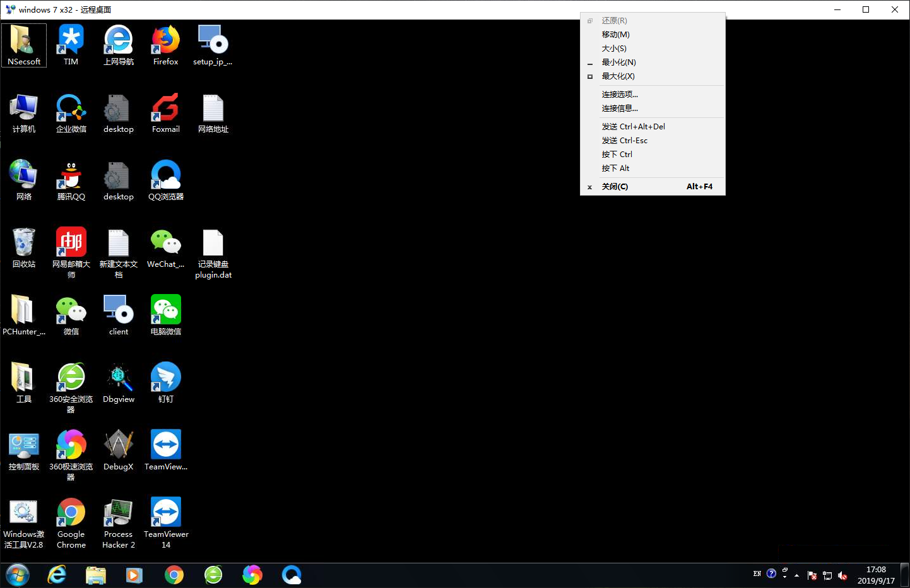Viewport: 910px width, 588px height.
Task: Open the 工具 folder
Action: (x=24, y=383)
